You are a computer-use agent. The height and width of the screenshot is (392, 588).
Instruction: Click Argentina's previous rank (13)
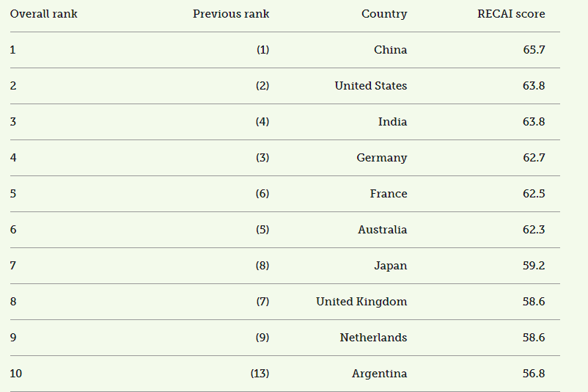[x=260, y=374]
